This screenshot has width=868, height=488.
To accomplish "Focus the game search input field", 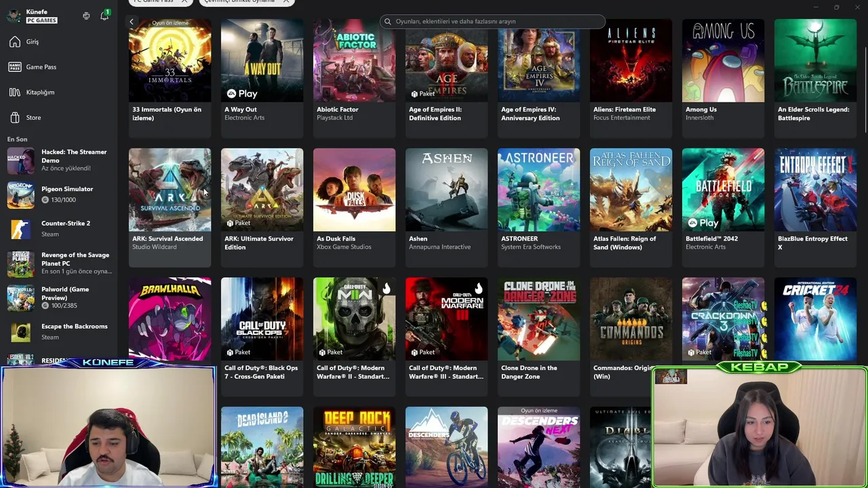I will click(x=492, y=22).
